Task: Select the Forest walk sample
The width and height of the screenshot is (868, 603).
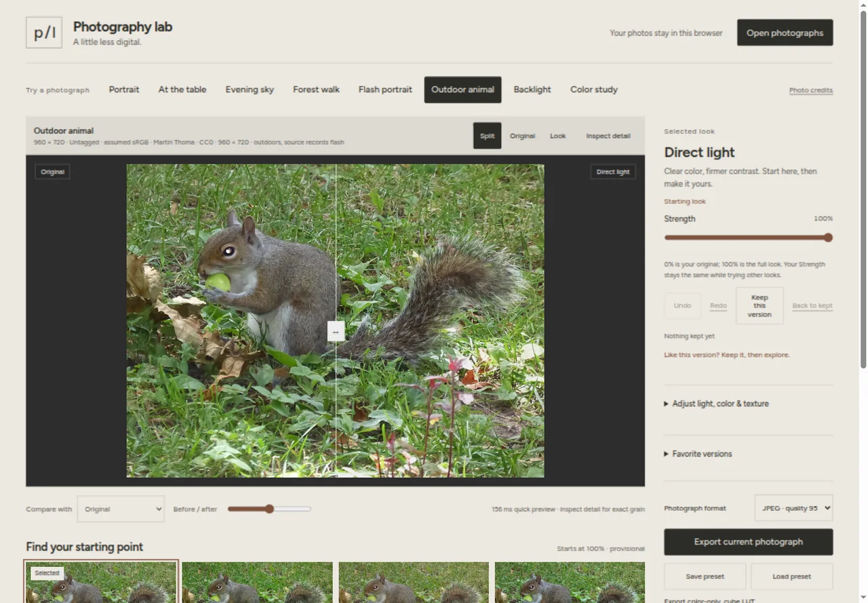Action: point(316,90)
